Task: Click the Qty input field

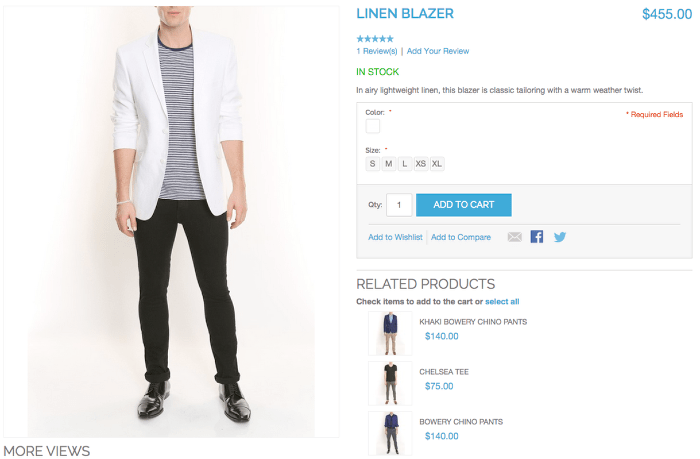Action: coord(399,205)
